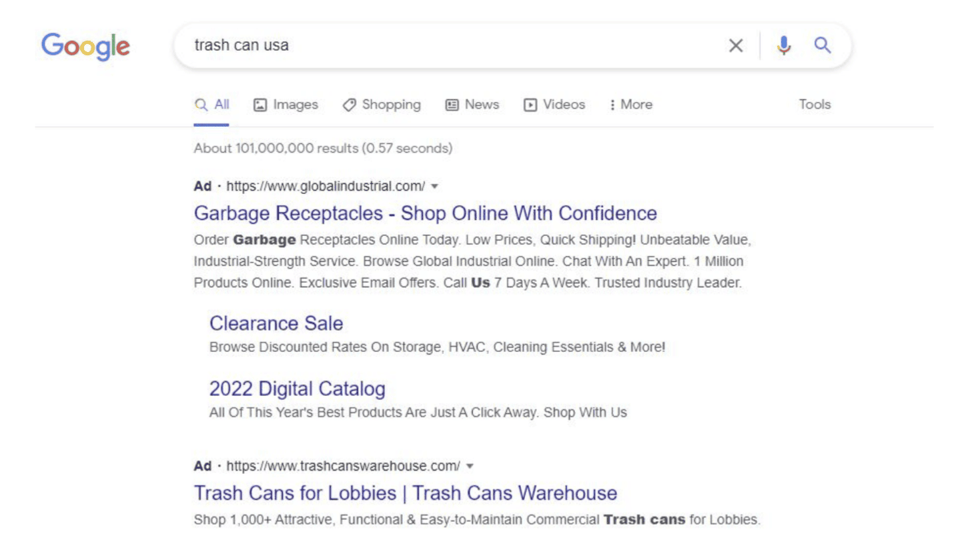This screenshot has width=970, height=560.
Task: Click 'All Of This Year's Best Products' description
Action: [418, 413]
